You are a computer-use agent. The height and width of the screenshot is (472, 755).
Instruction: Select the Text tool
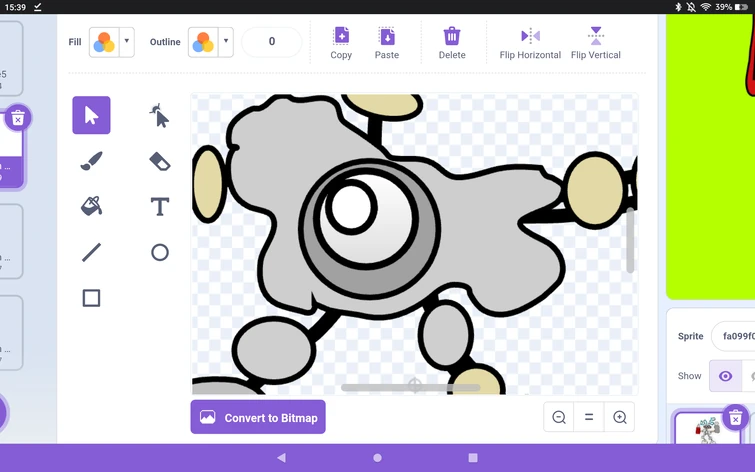(160, 207)
